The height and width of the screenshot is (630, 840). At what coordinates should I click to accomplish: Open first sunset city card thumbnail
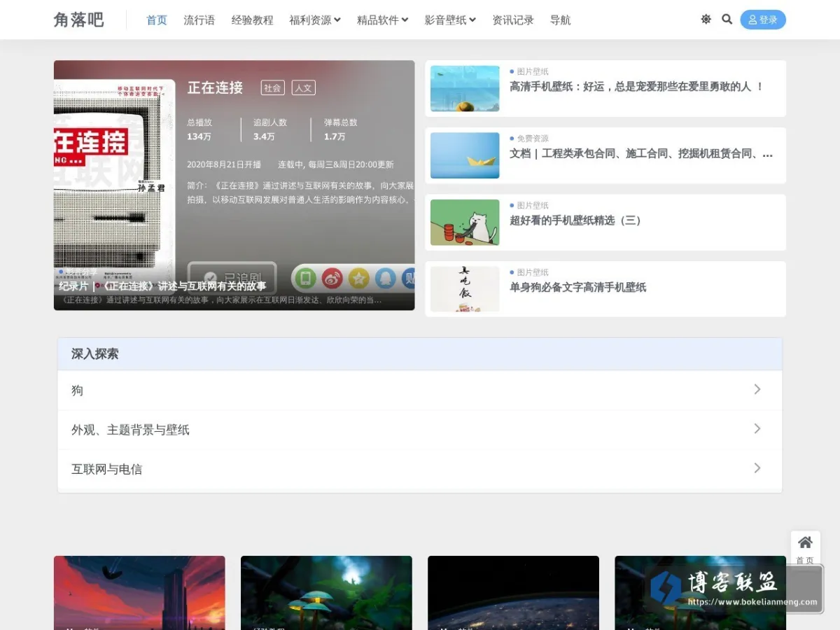(x=139, y=593)
